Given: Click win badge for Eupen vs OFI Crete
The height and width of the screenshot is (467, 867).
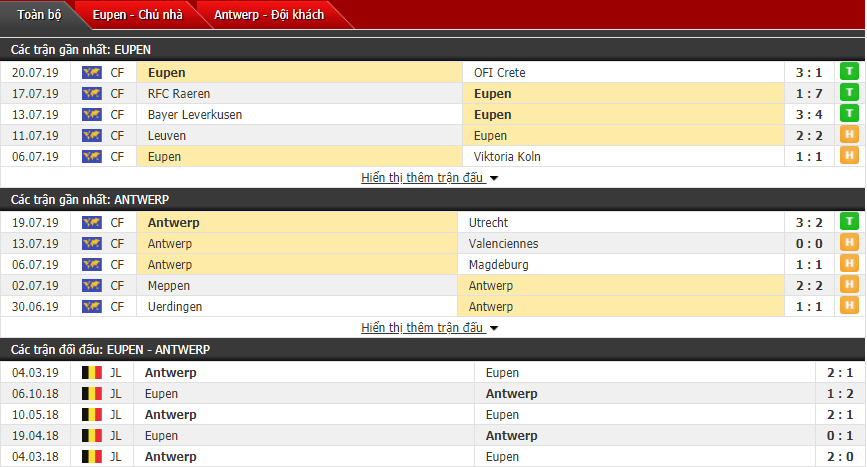Looking at the screenshot, I should point(849,72).
